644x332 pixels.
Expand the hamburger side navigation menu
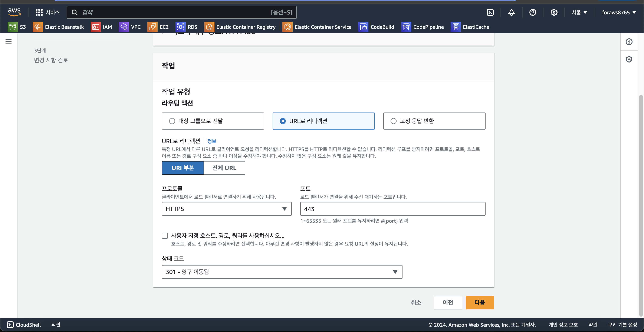click(x=9, y=42)
